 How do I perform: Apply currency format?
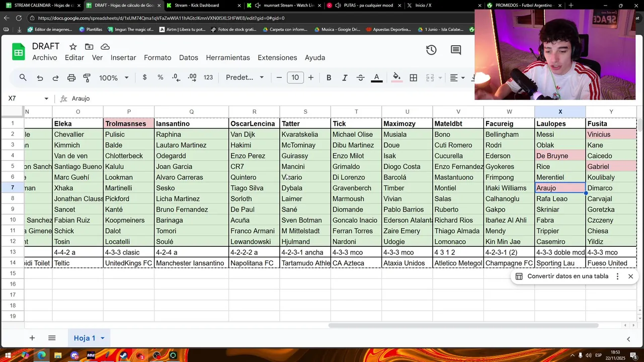pyautogui.click(x=145, y=77)
